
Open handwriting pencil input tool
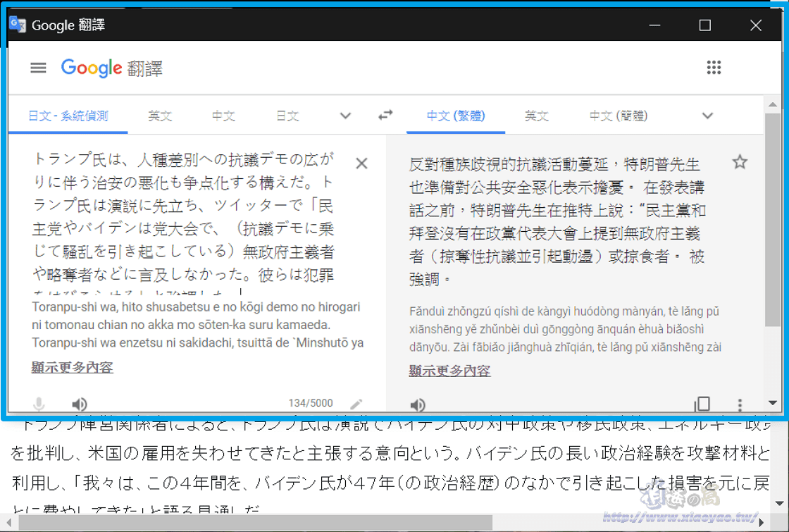[356, 404]
